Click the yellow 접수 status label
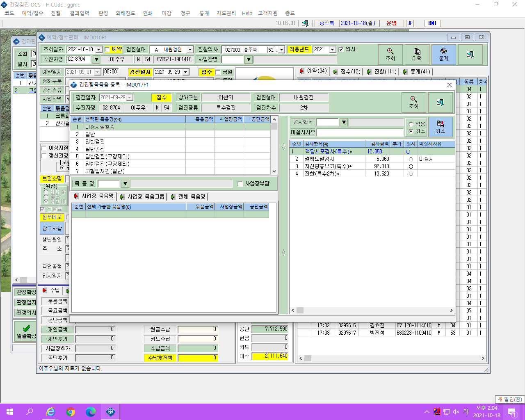 click(162, 98)
